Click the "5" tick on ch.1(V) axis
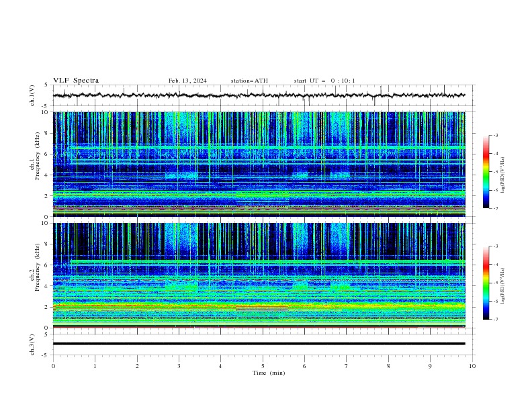 (46, 85)
